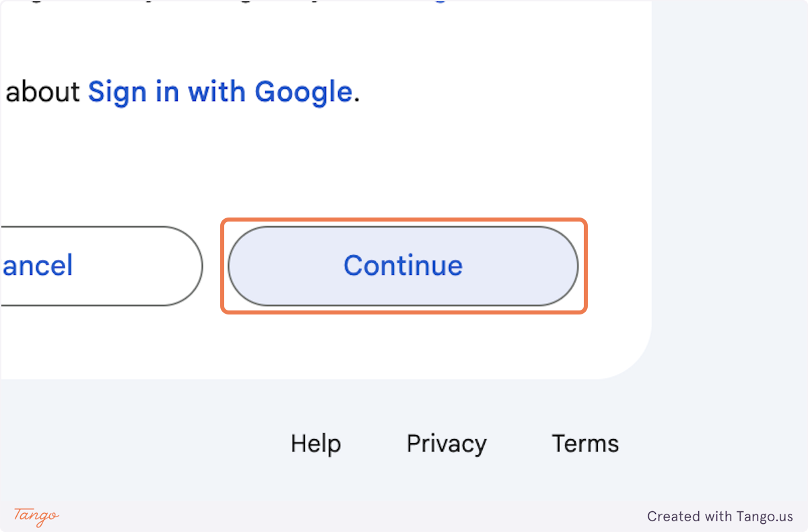This screenshot has width=808, height=532.
Task: Get help from the footer Help item
Action: [316, 444]
